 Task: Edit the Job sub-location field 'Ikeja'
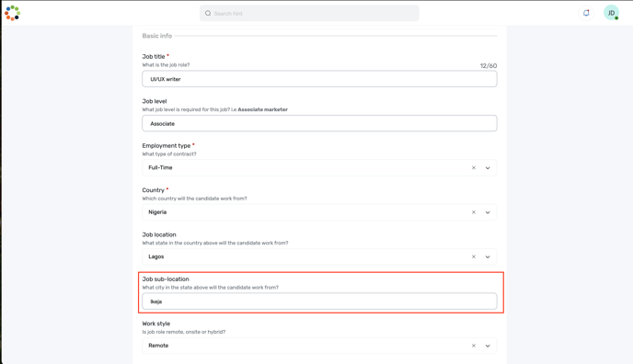[x=319, y=301]
